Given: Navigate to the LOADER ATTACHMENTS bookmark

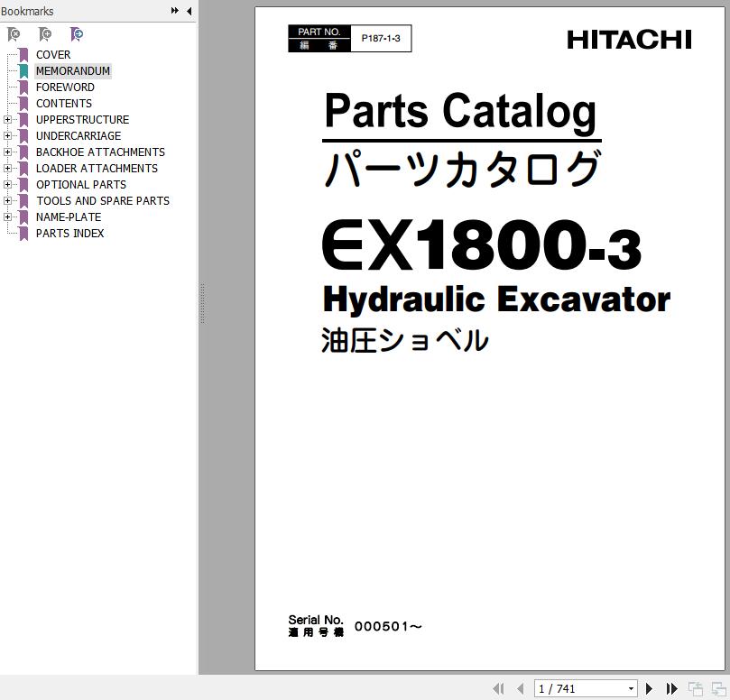Looking at the screenshot, I should point(97,169).
